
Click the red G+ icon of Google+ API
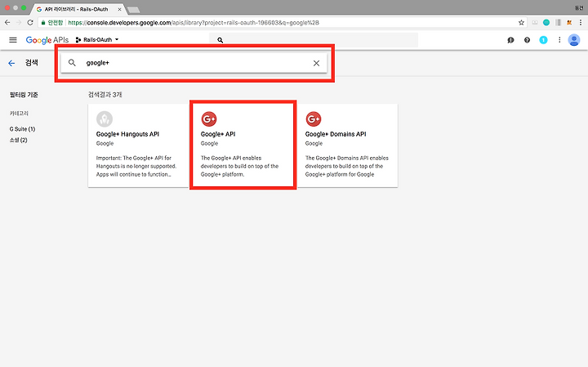click(209, 119)
